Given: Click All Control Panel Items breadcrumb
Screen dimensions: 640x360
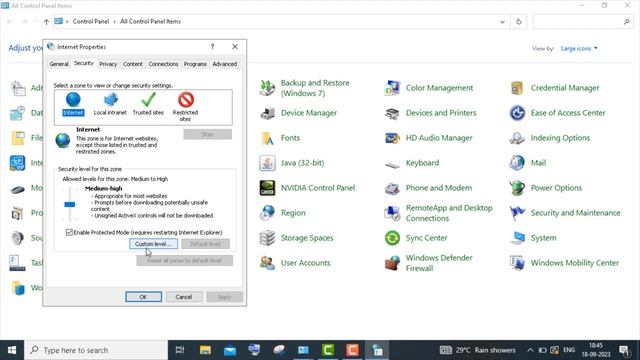Looking at the screenshot, I should pyautogui.click(x=150, y=22).
